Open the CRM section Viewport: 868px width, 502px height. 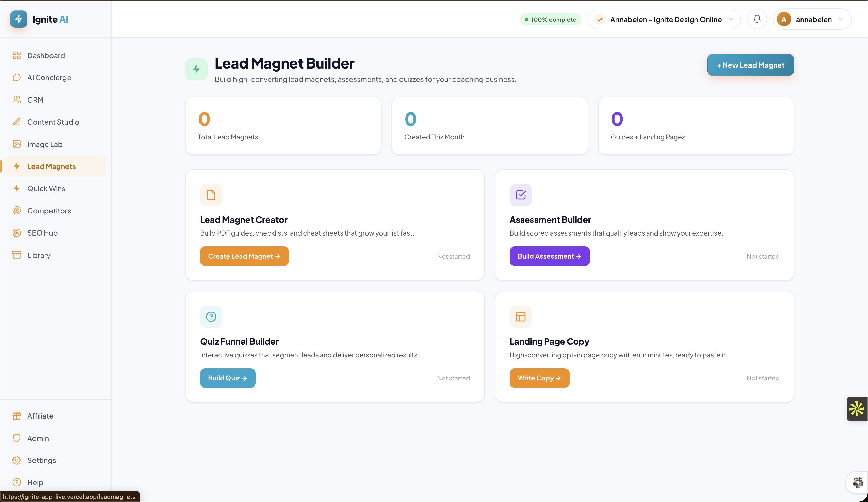(x=55, y=100)
